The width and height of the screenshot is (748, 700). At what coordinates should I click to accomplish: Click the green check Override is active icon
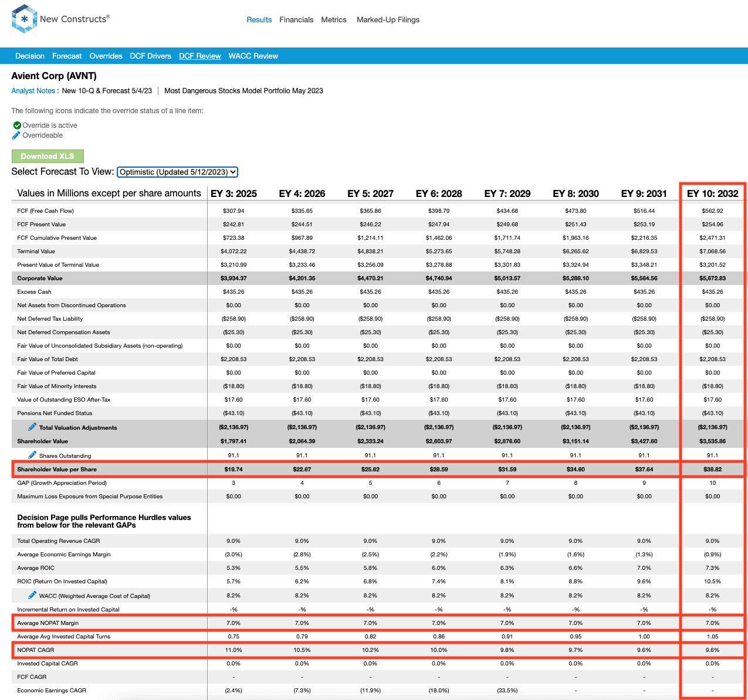[17, 125]
